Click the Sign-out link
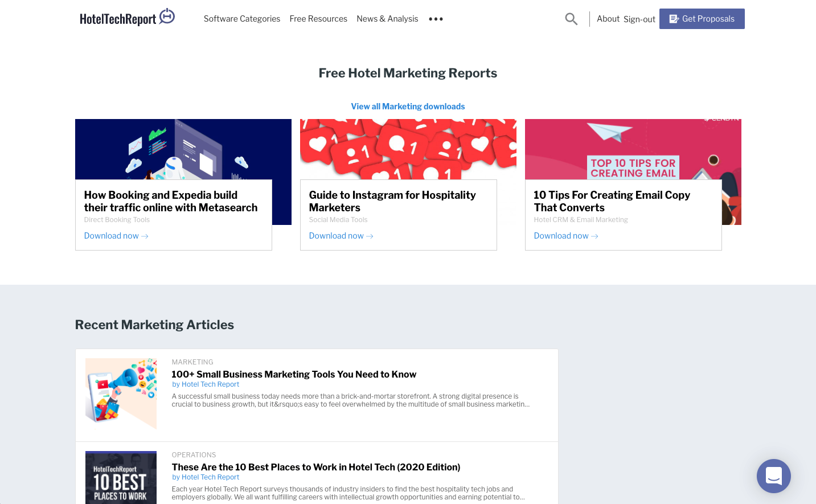Image resolution: width=816 pixels, height=504 pixels. coord(639,19)
